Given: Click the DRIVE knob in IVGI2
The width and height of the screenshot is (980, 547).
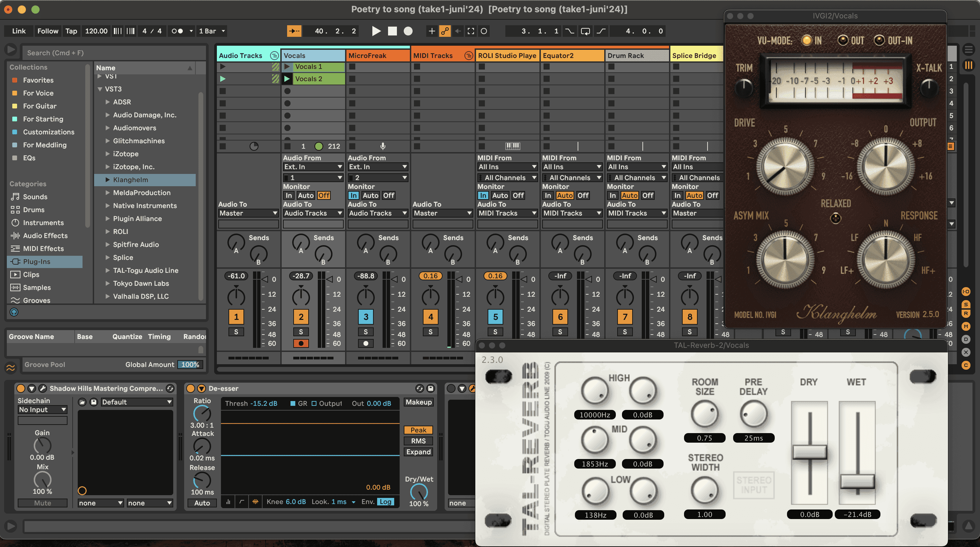Looking at the screenshot, I should tap(785, 167).
